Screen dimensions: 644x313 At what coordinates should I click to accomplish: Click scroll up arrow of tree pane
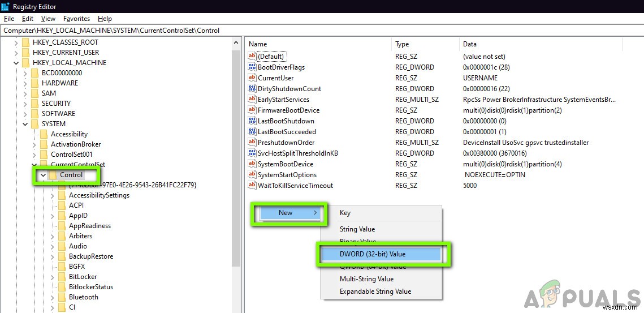pos(236,42)
